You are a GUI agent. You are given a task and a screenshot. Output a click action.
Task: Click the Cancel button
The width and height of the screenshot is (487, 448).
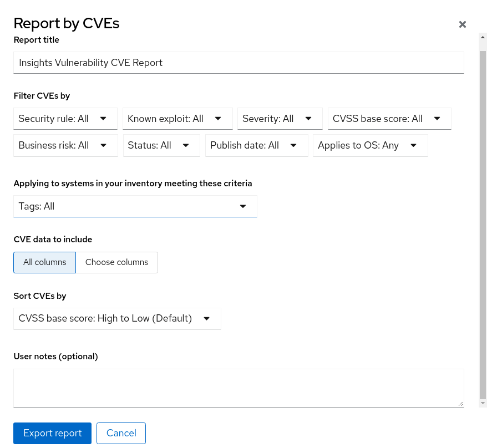tap(121, 433)
